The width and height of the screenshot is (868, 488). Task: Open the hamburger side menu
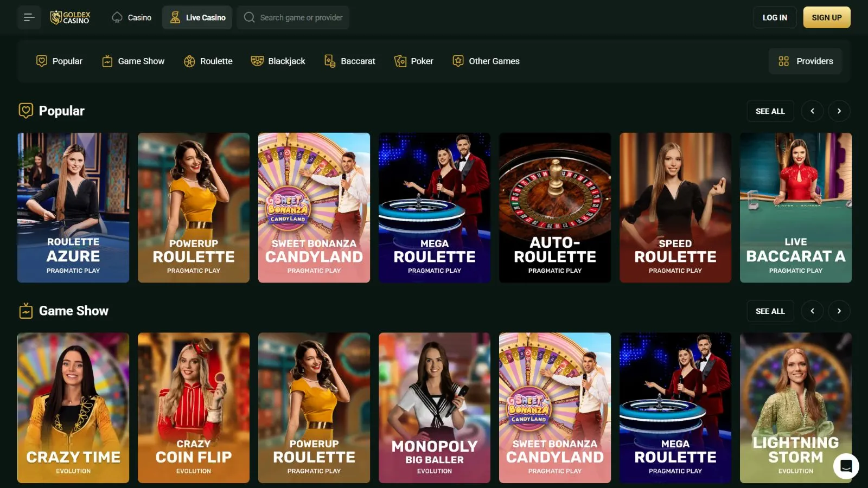pos(29,17)
